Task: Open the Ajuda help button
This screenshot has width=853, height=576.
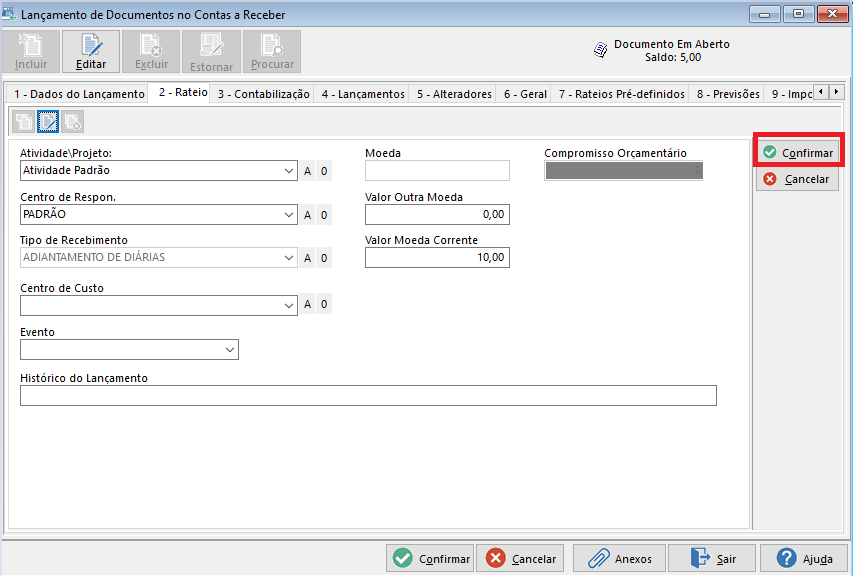Action: click(804, 558)
